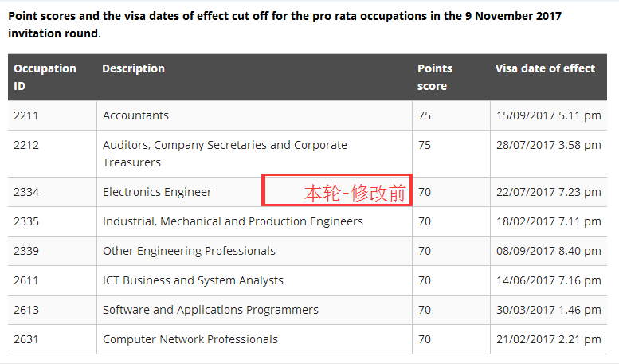Click Other Engineering Professionals text
The height and width of the screenshot is (364, 619).
click(x=189, y=251)
